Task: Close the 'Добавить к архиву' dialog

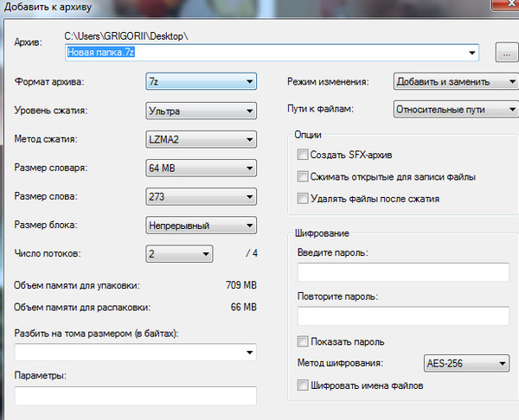Action: click(x=506, y=4)
